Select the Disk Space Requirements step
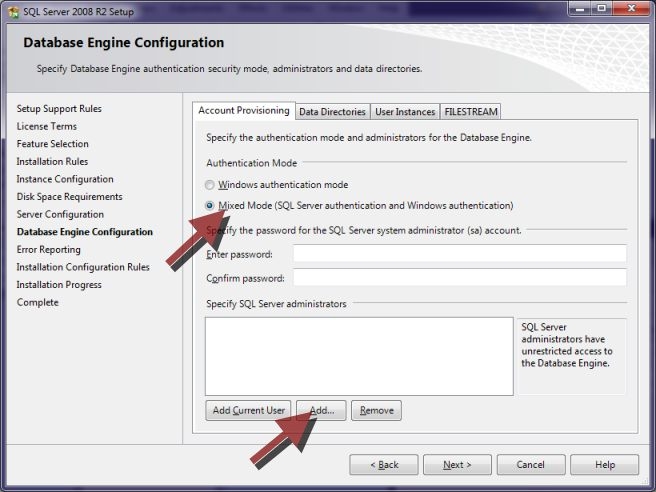Screen dimensions: 656x492 pyautogui.click(x=69, y=197)
